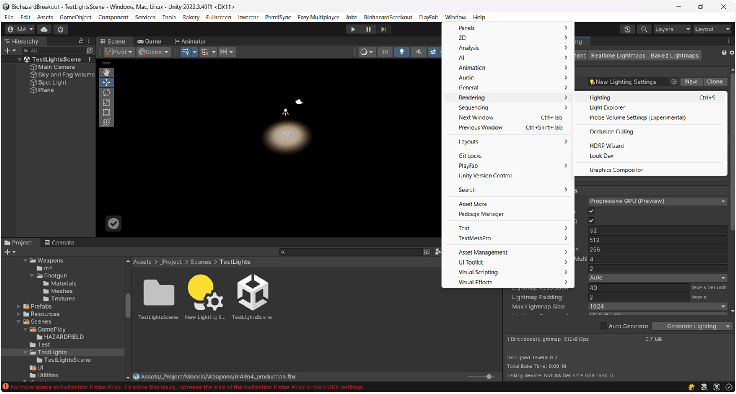Select the Hand view tool
The image size is (736, 394).
coord(107,72)
